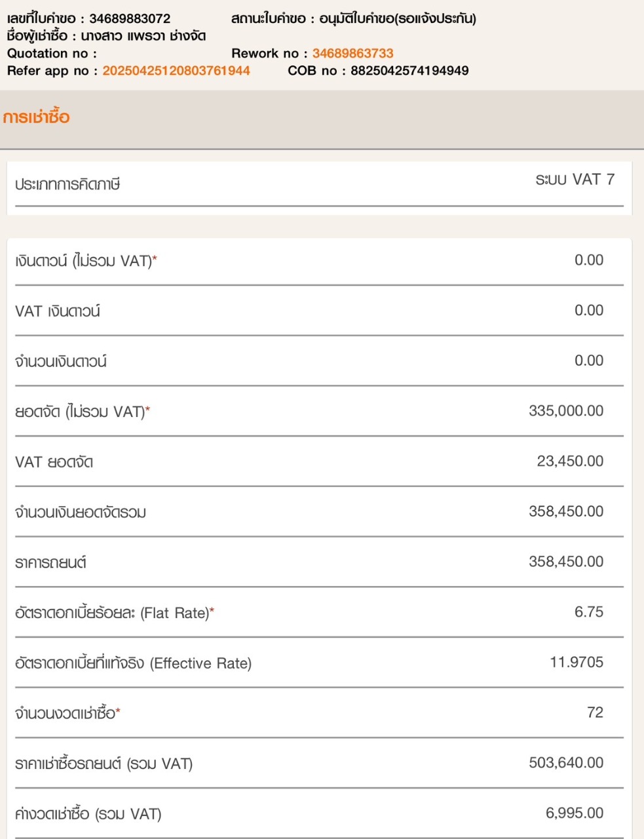Click the Effective Rate 11.9705 value
This screenshot has height=839, width=644.
577,662
